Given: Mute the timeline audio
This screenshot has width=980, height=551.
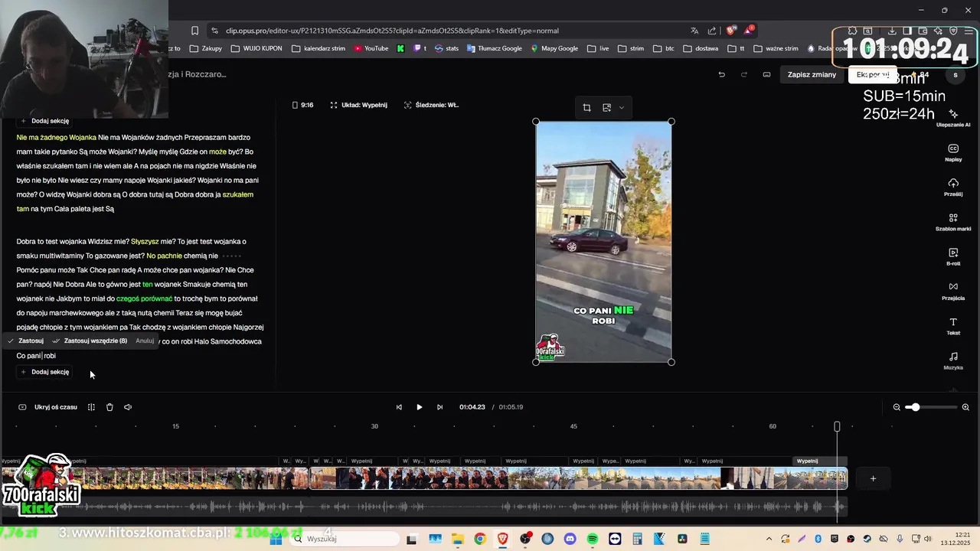Looking at the screenshot, I should 128,407.
